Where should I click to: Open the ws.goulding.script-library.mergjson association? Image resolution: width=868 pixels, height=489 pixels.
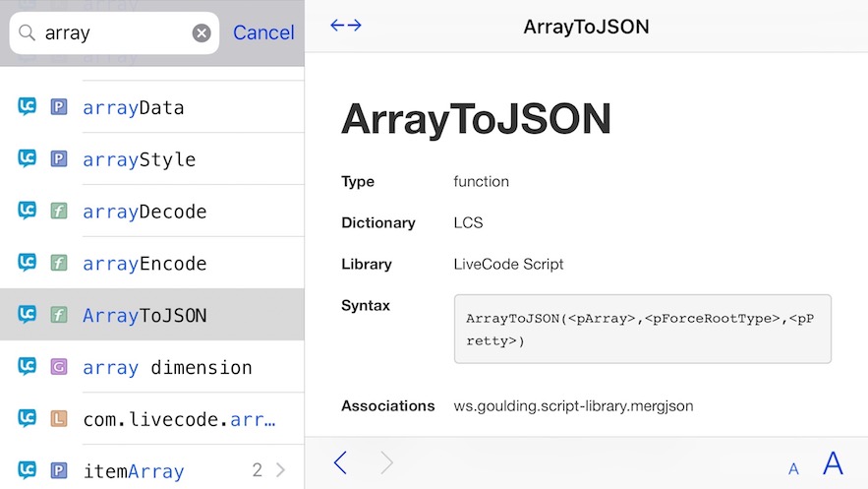[573, 405]
